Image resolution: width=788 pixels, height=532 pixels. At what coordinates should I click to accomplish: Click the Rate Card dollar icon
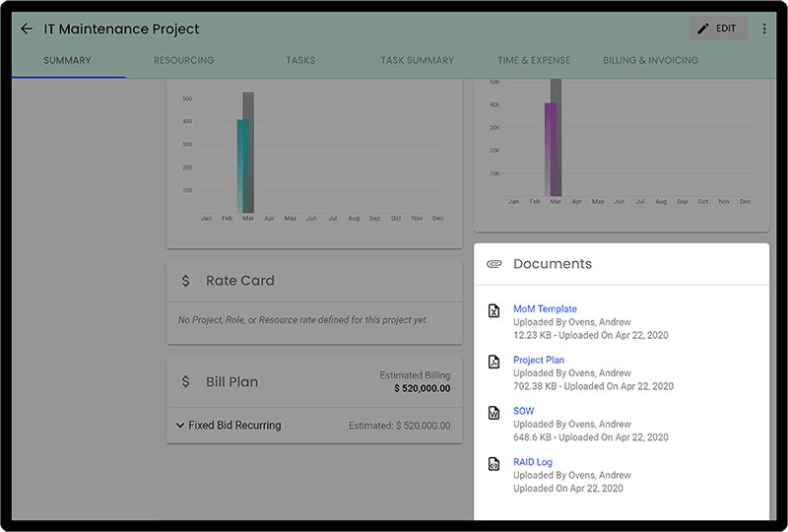pos(185,281)
